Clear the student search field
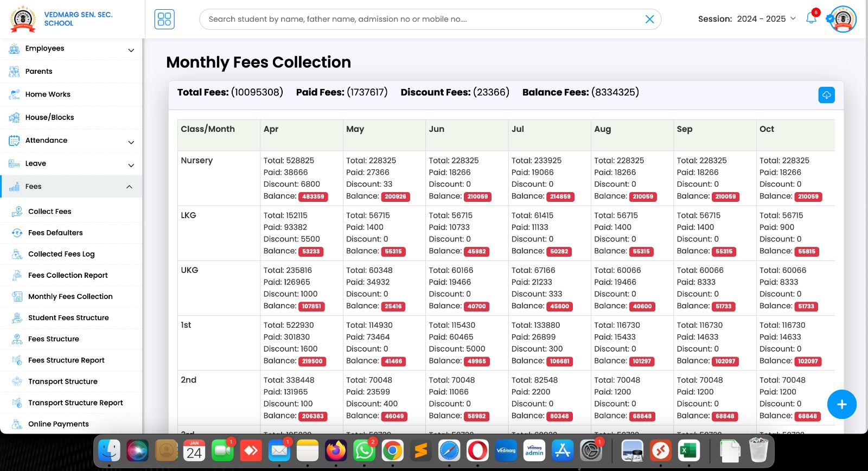 pyautogui.click(x=649, y=20)
